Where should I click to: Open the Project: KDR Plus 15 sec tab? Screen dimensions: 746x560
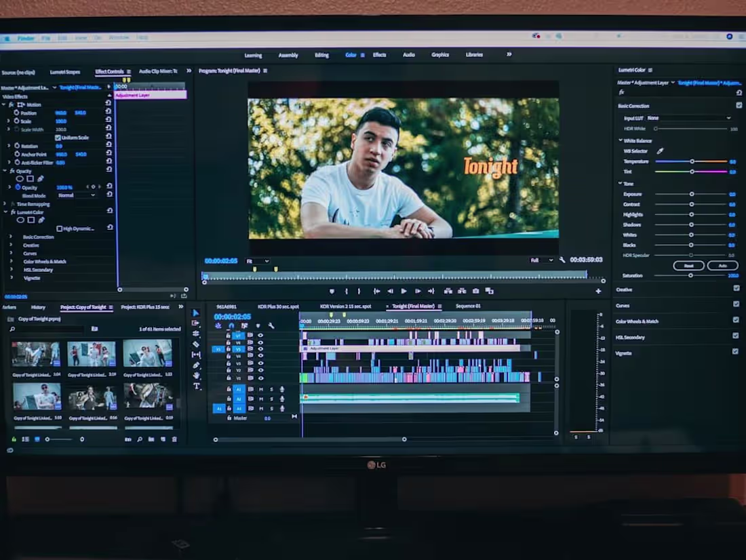point(144,306)
